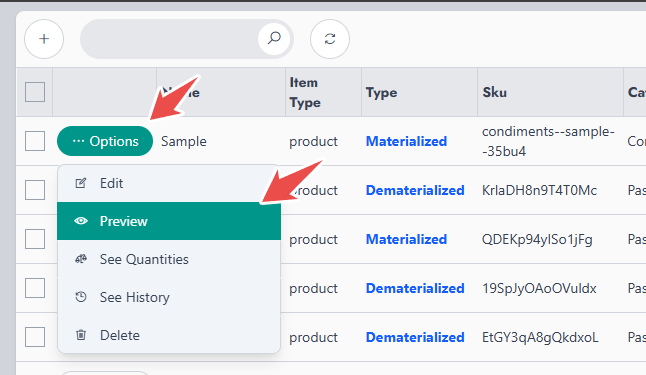The width and height of the screenshot is (646, 375).
Task: Select See Quantities menu entry
Action: [169, 259]
